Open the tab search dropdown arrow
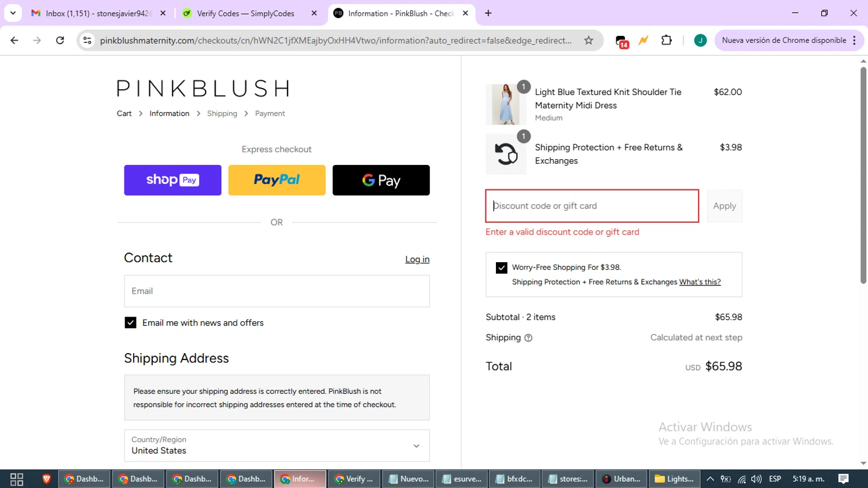The image size is (868, 488). point(13,13)
